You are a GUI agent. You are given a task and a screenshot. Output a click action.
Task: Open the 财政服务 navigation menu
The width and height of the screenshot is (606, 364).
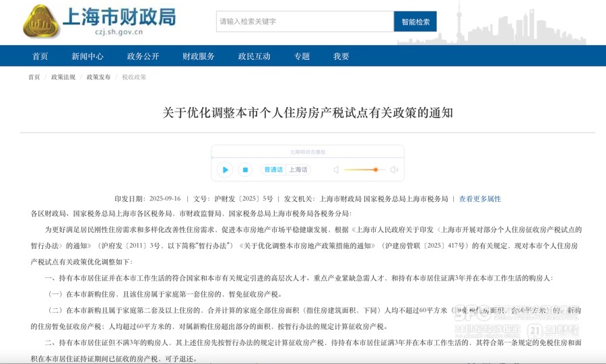click(x=199, y=57)
